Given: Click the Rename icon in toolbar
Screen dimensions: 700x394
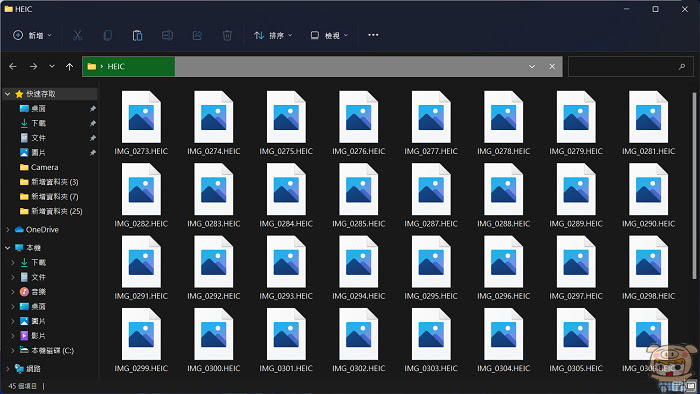Looking at the screenshot, I should click(x=167, y=35).
